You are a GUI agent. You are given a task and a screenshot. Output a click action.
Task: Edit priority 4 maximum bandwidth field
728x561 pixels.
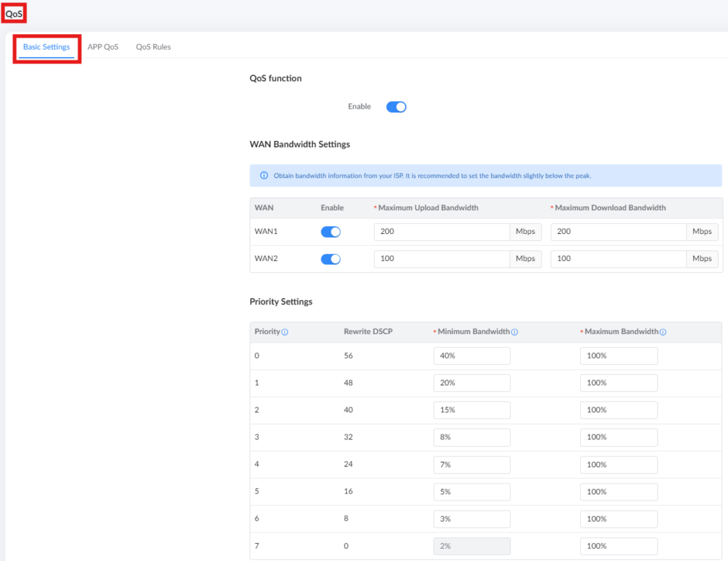pos(619,464)
